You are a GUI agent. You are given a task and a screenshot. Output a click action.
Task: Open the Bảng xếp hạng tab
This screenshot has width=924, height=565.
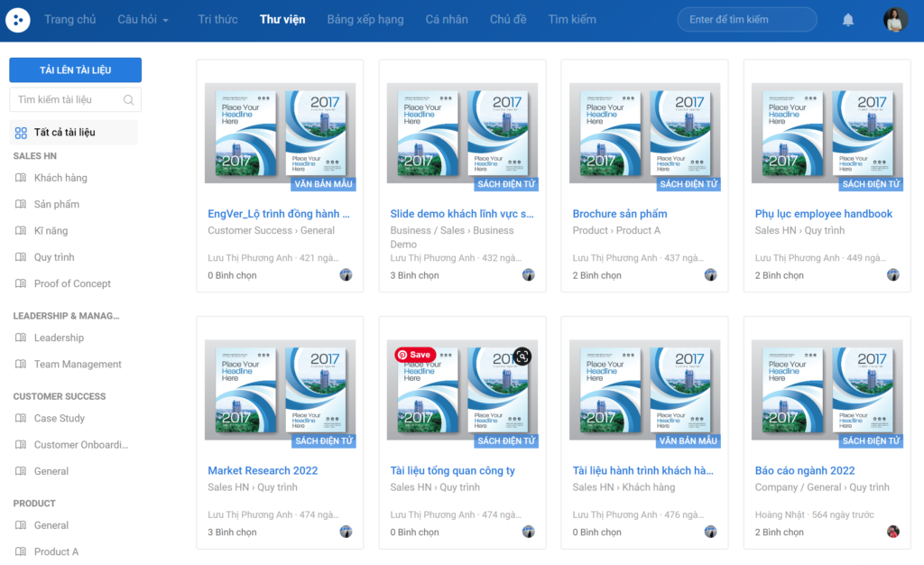pyautogui.click(x=365, y=20)
